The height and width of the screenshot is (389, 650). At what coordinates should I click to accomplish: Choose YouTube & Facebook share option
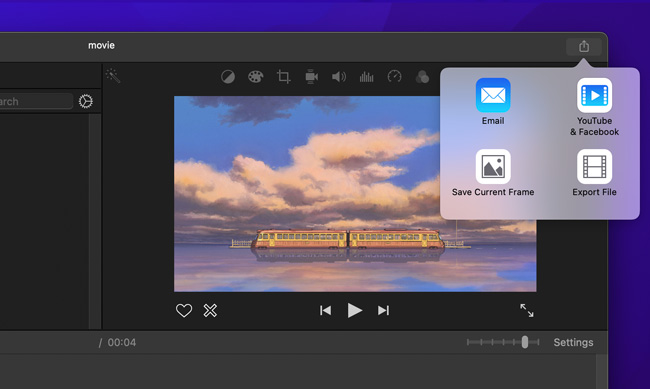tap(594, 107)
